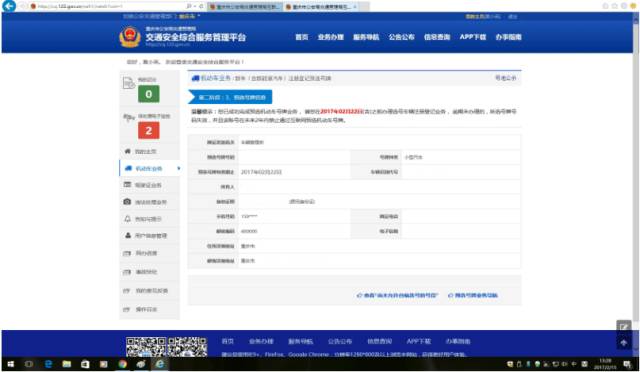Open Google Chrome from the taskbar
Image resolution: width=640 pixels, height=372 pixels.
(x=122, y=364)
